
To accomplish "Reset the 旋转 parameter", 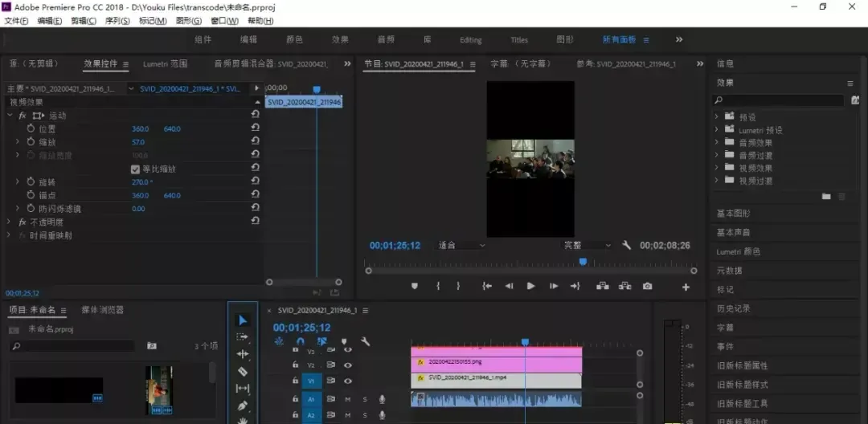I will pos(256,180).
